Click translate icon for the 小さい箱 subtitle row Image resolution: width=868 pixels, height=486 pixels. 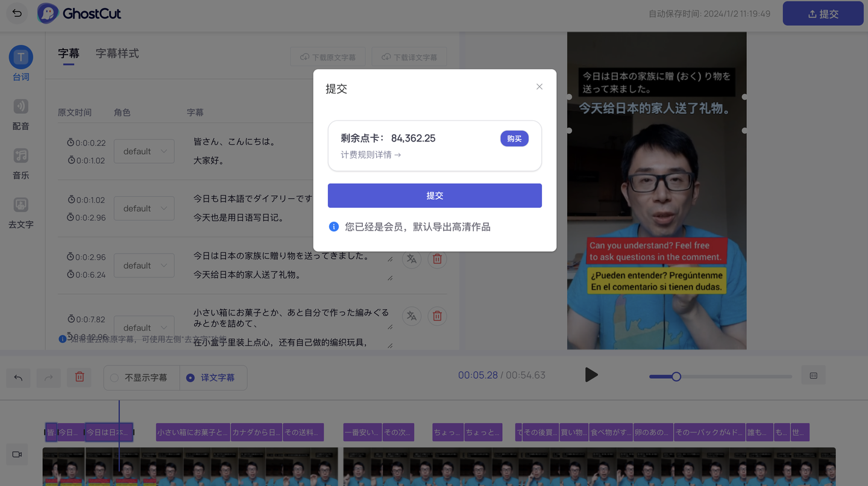[412, 316]
